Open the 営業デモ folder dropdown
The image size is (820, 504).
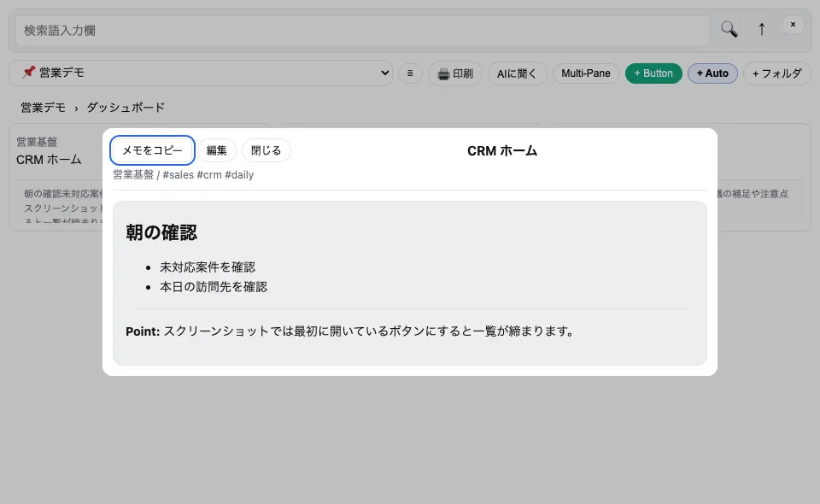tap(201, 73)
